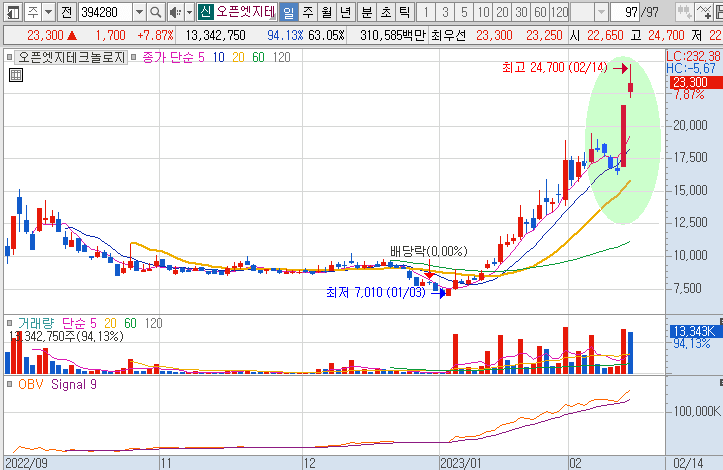Open the dropdown next to 주 button
The image size is (723, 470).
click(x=48, y=12)
